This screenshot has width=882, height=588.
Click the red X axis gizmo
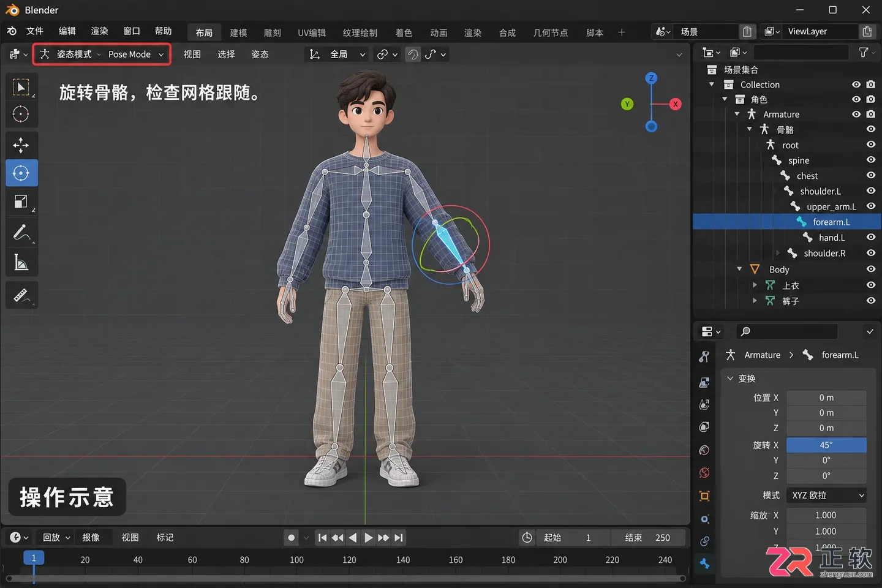(x=675, y=104)
